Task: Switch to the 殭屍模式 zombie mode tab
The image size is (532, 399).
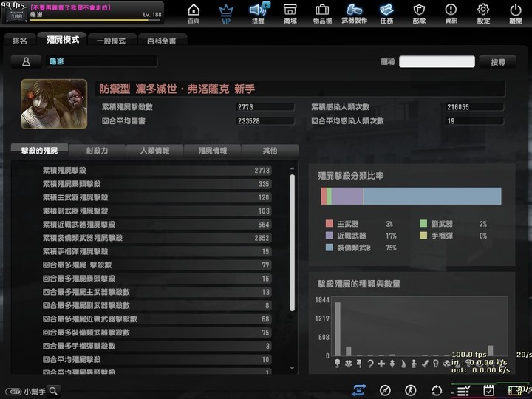Action: point(63,40)
